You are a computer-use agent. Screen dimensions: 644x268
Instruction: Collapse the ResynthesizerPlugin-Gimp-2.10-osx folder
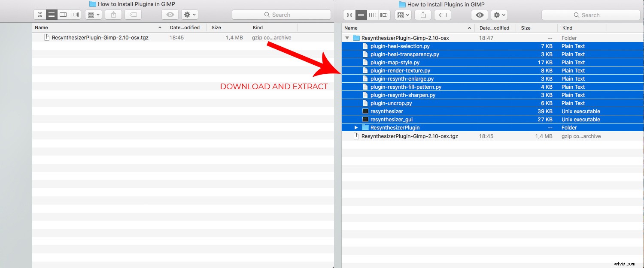[347, 38]
